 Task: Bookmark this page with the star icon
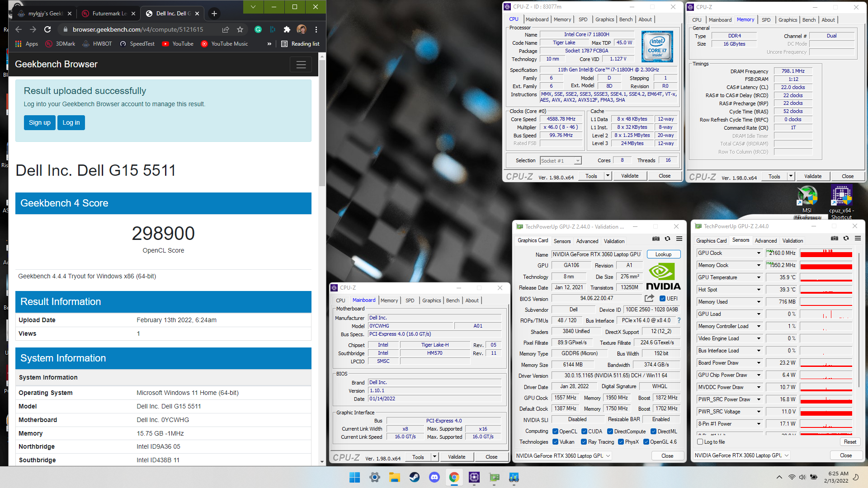(240, 29)
